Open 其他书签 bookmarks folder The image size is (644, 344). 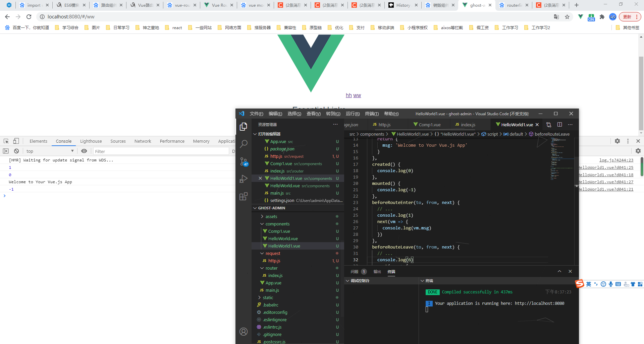[627, 27]
